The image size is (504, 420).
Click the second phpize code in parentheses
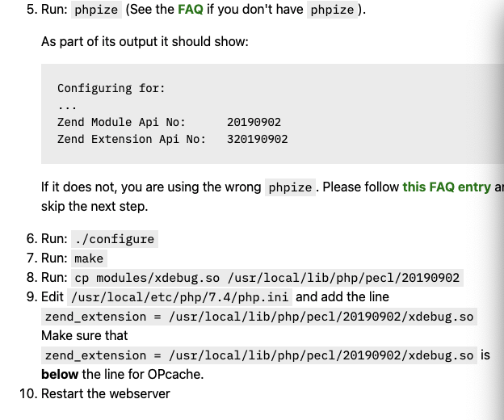pos(332,10)
